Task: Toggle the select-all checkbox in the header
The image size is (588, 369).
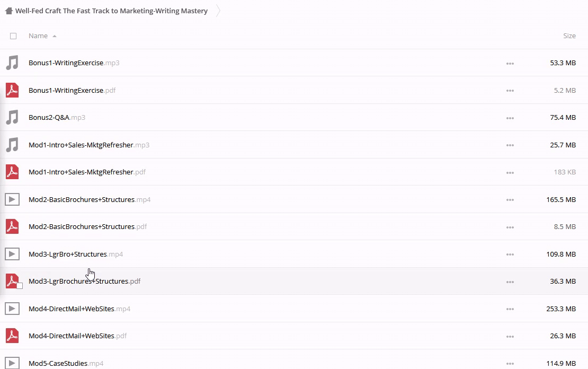Action: point(13,36)
